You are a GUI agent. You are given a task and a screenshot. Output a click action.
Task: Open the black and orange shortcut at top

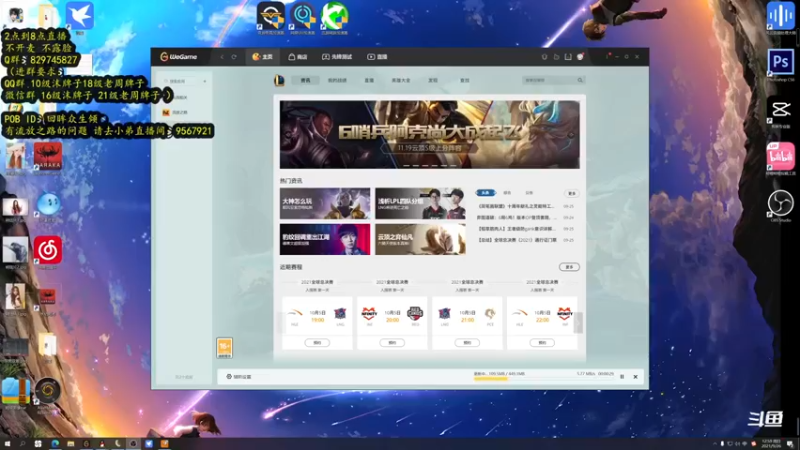pyautogui.click(x=271, y=18)
